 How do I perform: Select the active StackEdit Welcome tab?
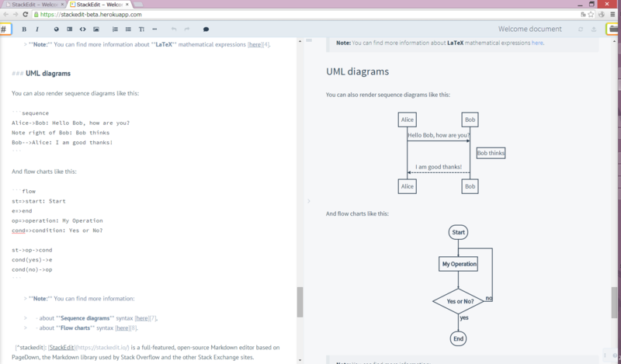pyautogui.click(x=99, y=5)
